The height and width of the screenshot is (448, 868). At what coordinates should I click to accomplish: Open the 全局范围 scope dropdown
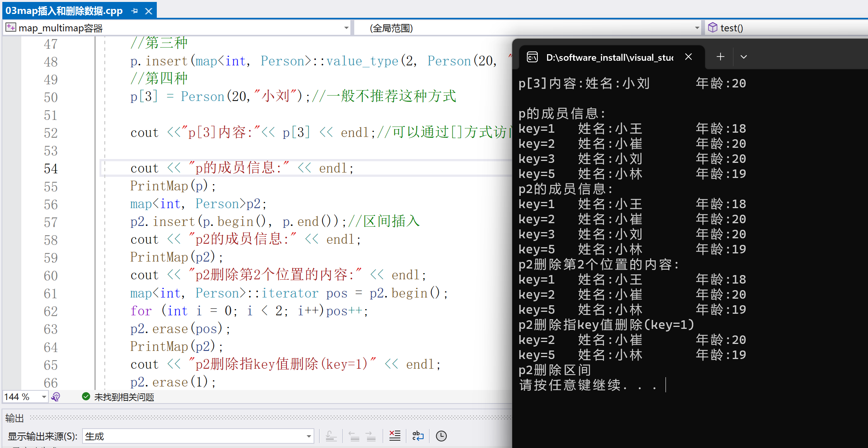697,28
